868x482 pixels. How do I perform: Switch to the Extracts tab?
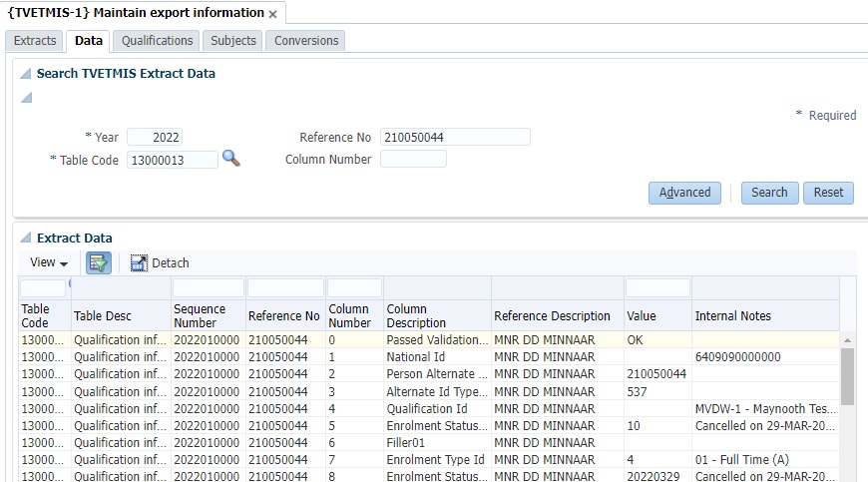(x=35, y=41)
